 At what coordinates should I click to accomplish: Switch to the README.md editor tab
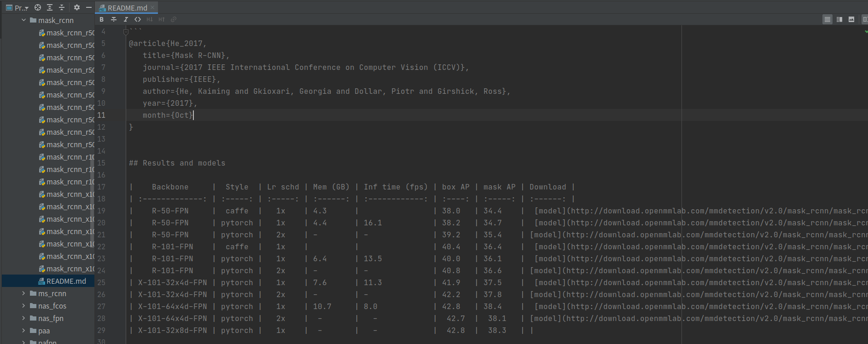click(127, 8)
